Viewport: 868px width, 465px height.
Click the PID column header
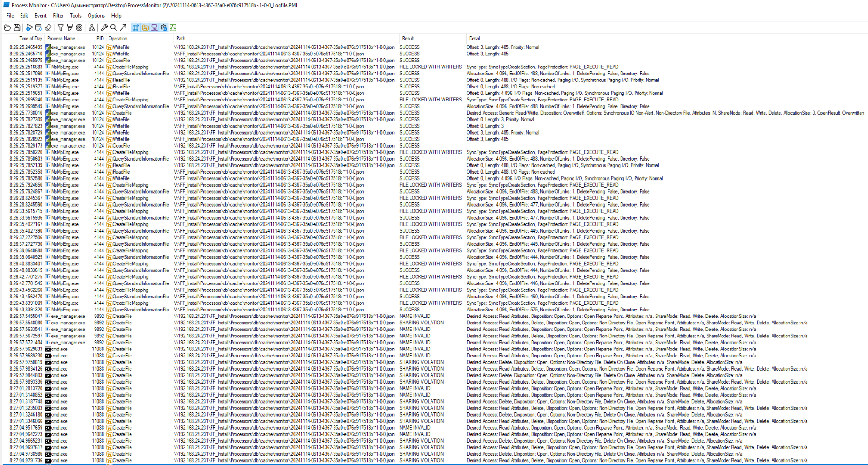[x=100, y=39]
